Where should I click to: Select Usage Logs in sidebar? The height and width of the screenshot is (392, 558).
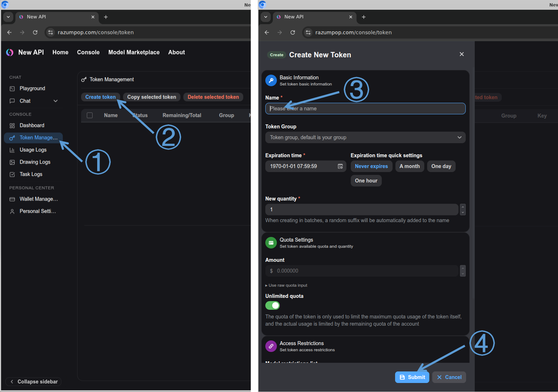pos(33,150)
